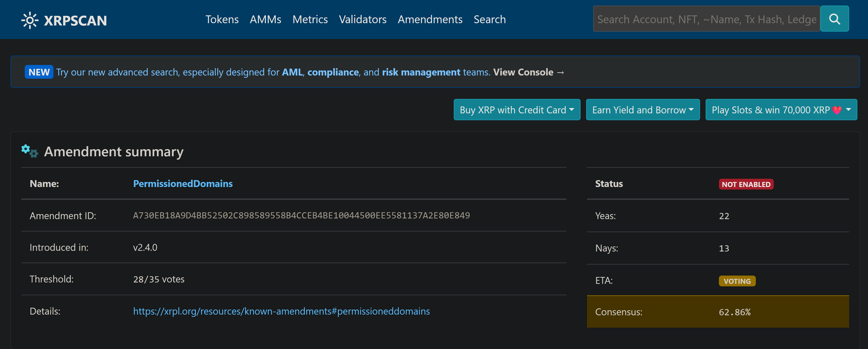Click the XRPSCAN sun logo icon

pos(30,20)
